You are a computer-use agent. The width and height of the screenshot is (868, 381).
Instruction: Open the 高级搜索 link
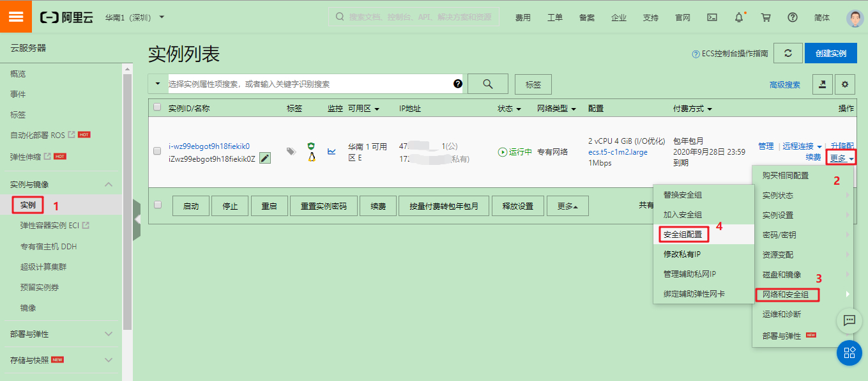[784, 85]
